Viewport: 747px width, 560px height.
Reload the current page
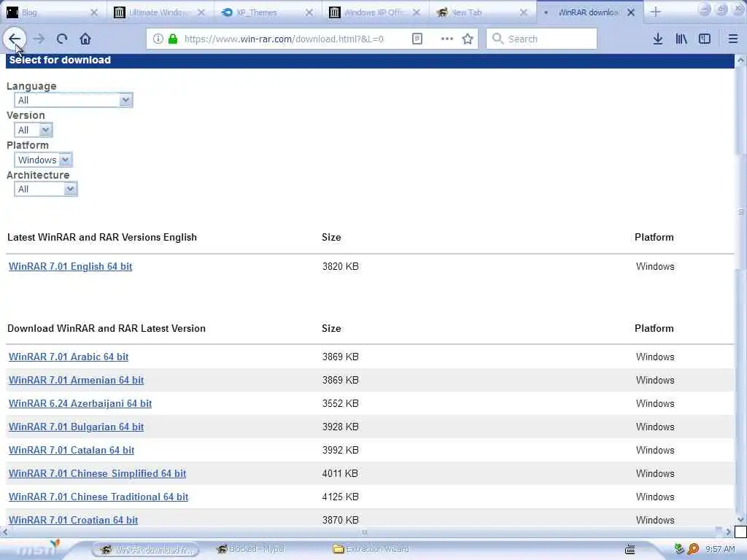[62, 39]
